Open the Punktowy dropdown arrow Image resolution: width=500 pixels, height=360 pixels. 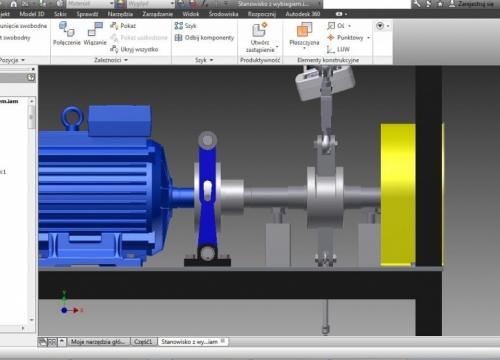(x=369, y=38)
